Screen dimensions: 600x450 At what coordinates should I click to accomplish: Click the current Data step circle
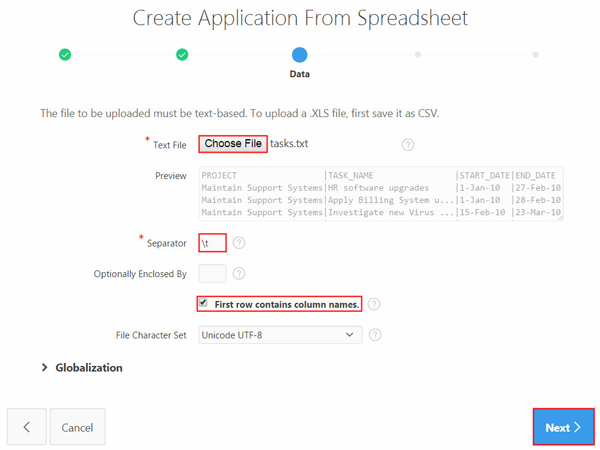click(x=300, y=55)
